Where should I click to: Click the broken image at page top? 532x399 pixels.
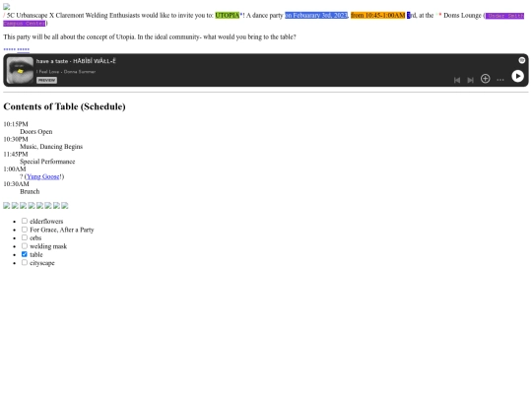pyautogui.click(x=7, y=7)
